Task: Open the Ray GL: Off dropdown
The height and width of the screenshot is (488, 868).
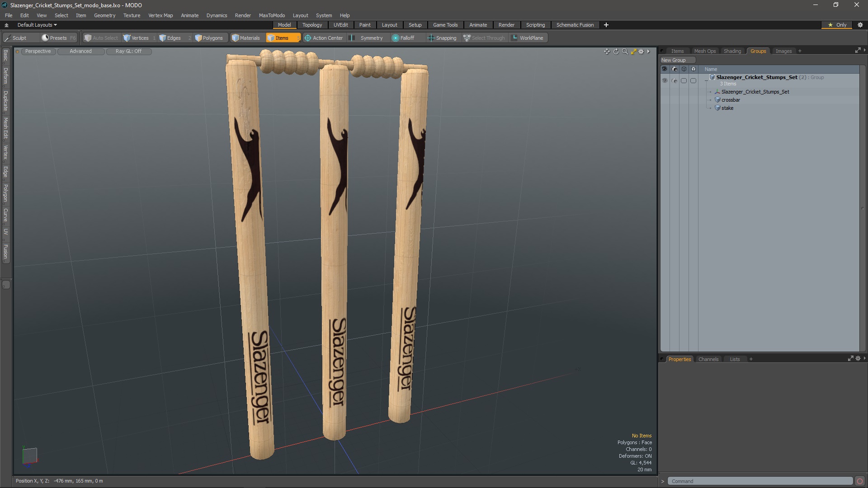Action: pos(128,51)
